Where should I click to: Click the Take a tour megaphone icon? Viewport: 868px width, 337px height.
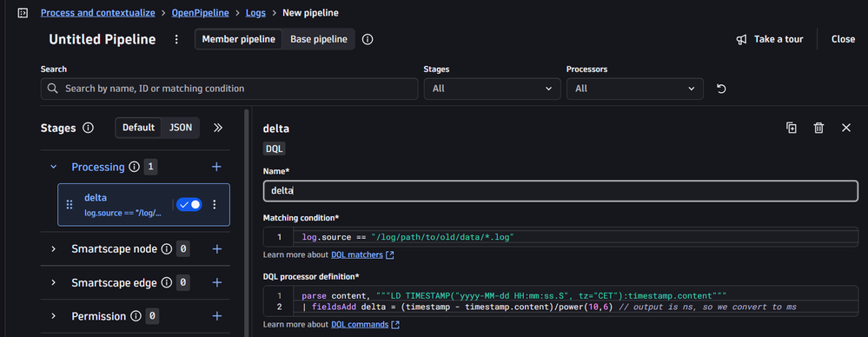click(x=742, y=39)
